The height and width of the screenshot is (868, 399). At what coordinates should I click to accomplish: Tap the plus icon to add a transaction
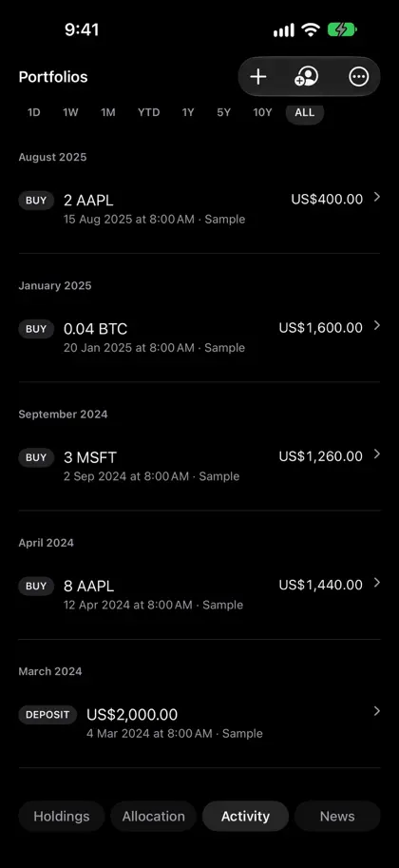(x=257, y=77)
